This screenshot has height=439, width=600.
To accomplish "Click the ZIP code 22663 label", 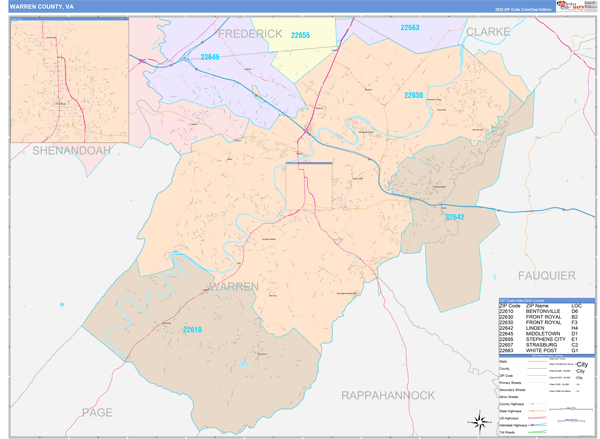I will pos(409,28).
